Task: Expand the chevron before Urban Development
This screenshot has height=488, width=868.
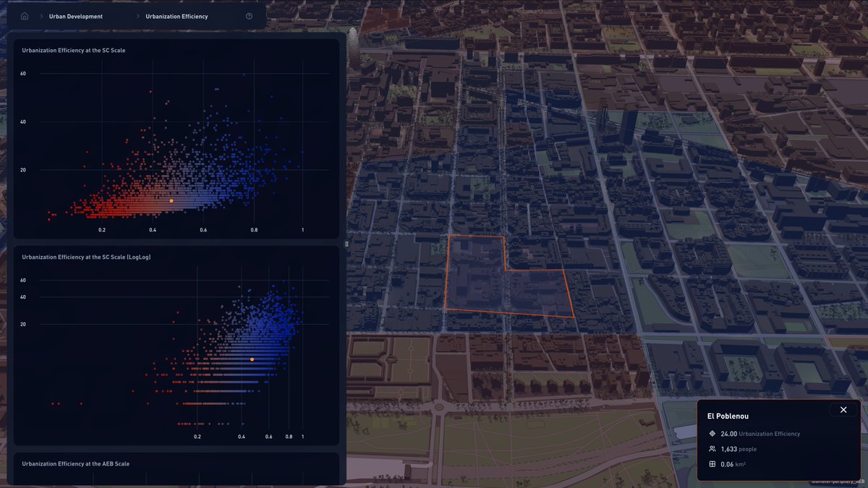Action: [x=41, y=16]
